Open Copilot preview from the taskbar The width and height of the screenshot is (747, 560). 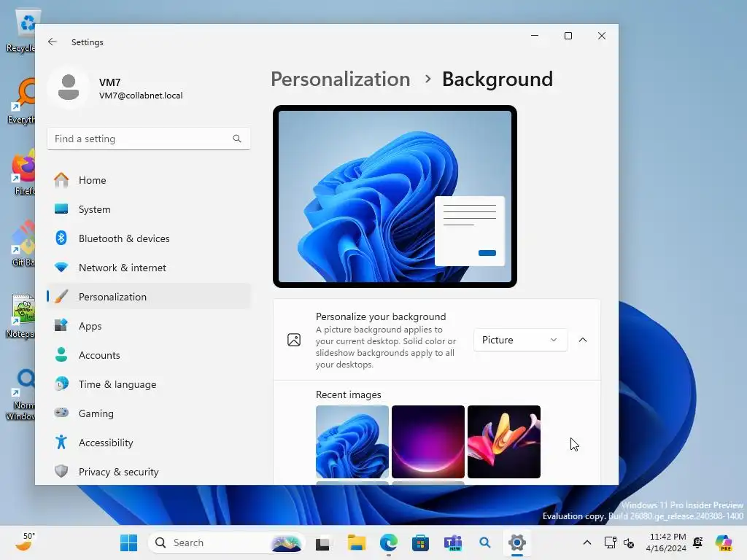(724, 542)
